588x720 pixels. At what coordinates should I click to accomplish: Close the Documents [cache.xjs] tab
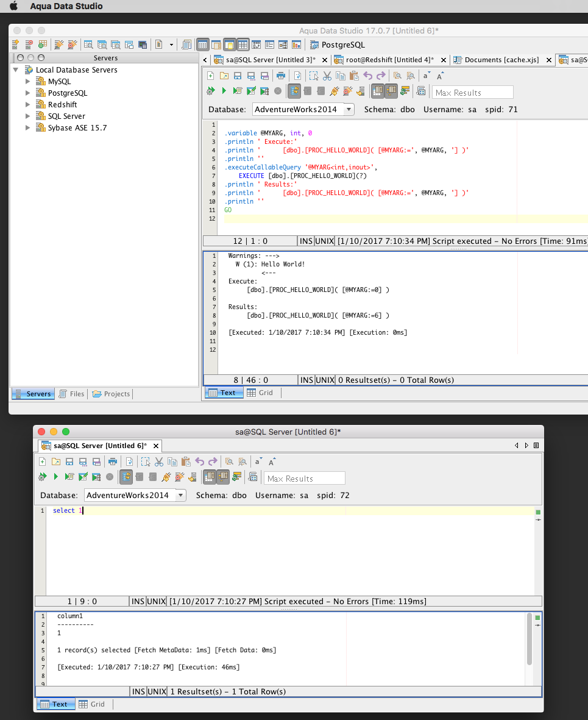click(548, 60)
